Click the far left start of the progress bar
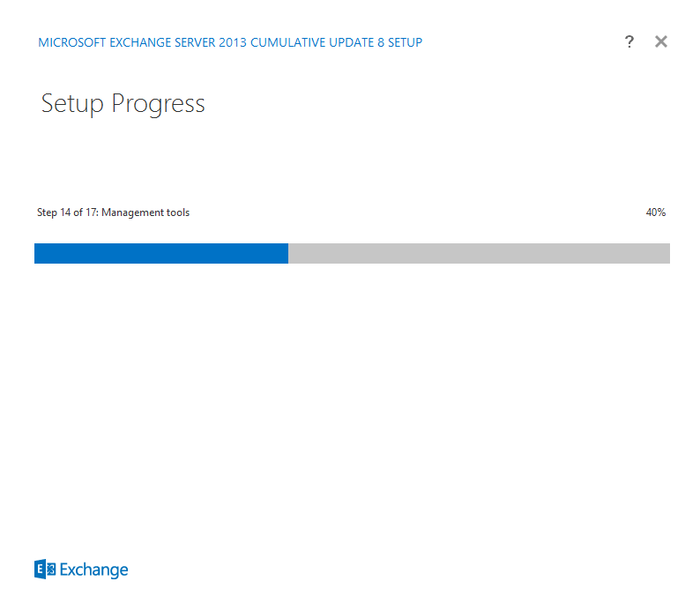Screen dimensions: 700x611 tap(37, 254)
